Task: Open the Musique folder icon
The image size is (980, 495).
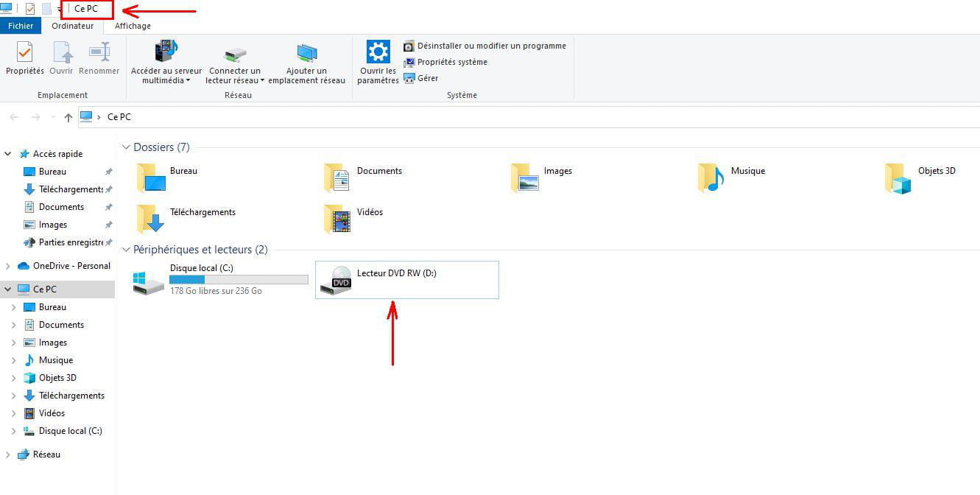Action: (711, 178)
